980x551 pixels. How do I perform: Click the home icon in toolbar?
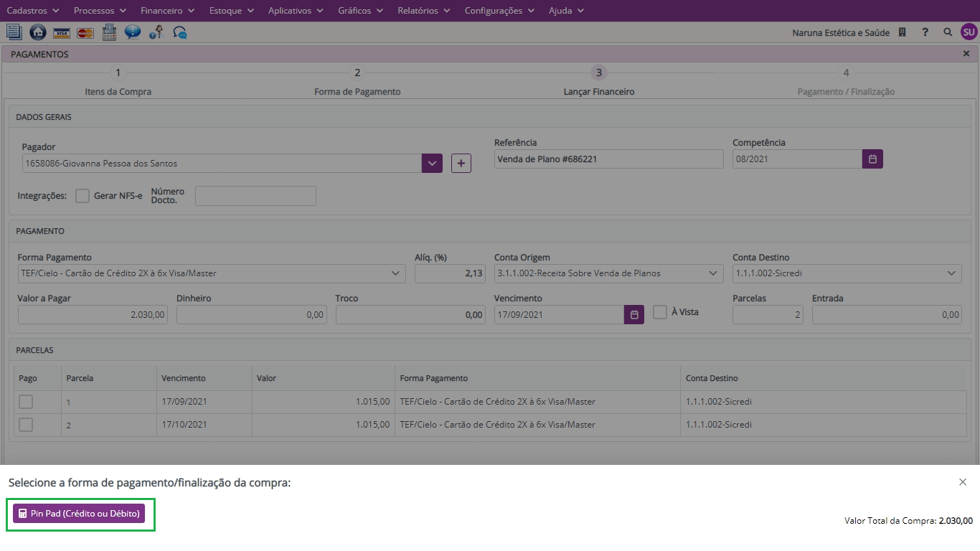click(x=38, y=32)
